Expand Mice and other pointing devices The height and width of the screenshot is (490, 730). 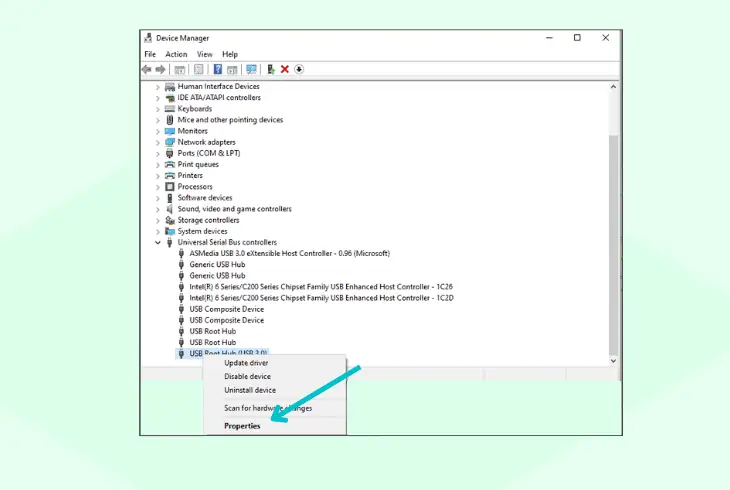[157, 120]
